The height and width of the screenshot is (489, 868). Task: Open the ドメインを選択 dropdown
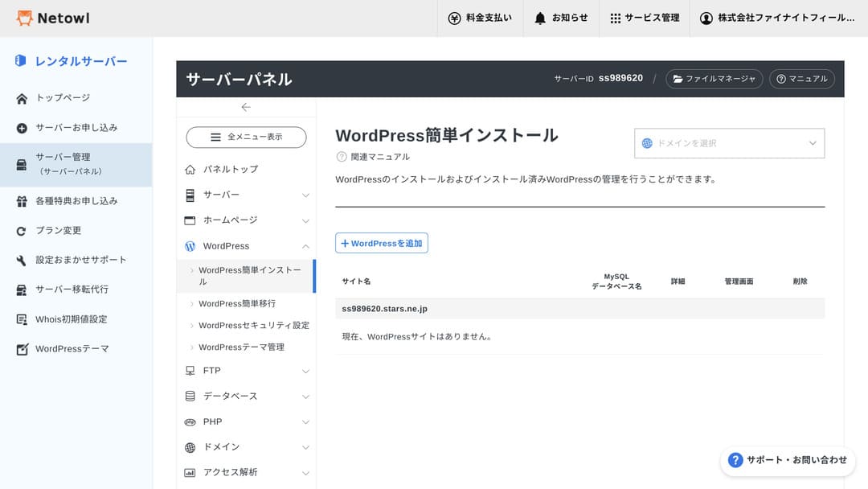coord(729,143)
